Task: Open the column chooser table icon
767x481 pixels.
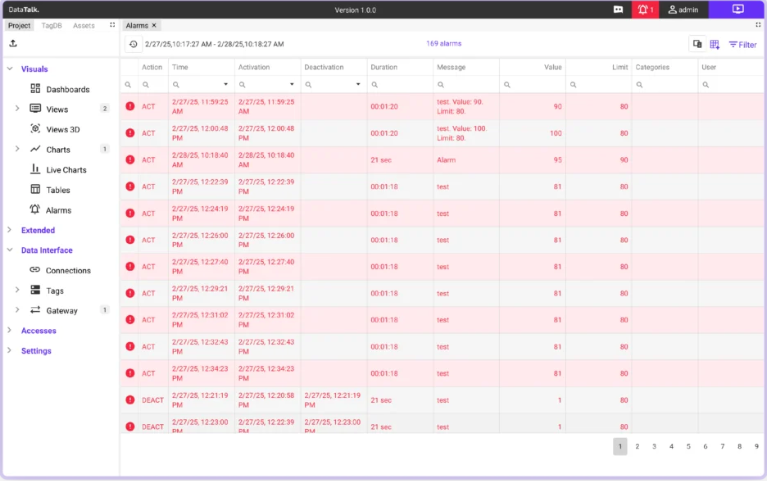Action: coord(715,45)
